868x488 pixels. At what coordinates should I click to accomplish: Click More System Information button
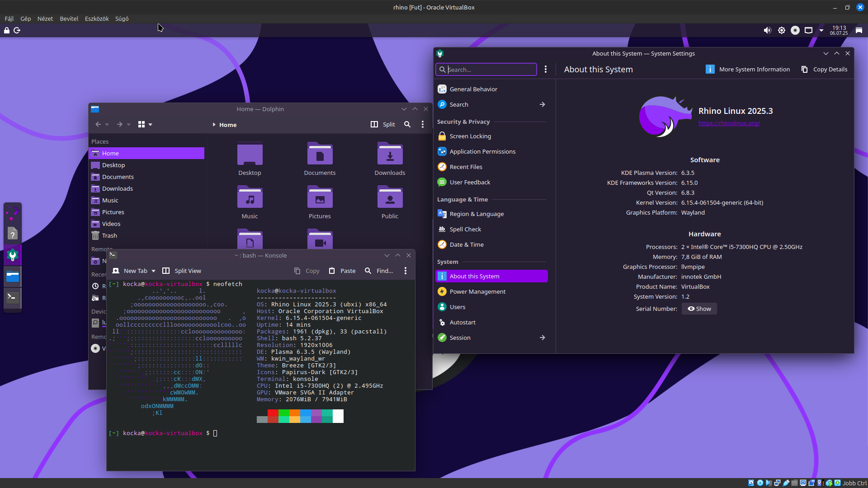[x=748, y=69]
